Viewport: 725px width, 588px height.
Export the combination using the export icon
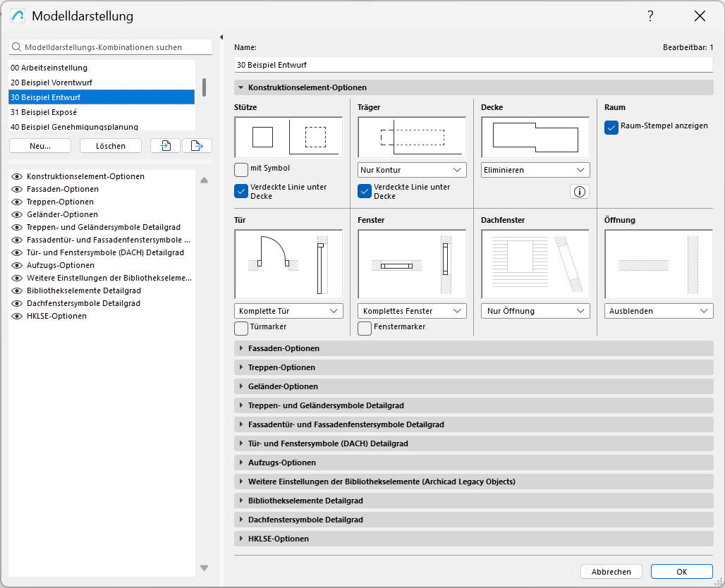click(197, 145)
